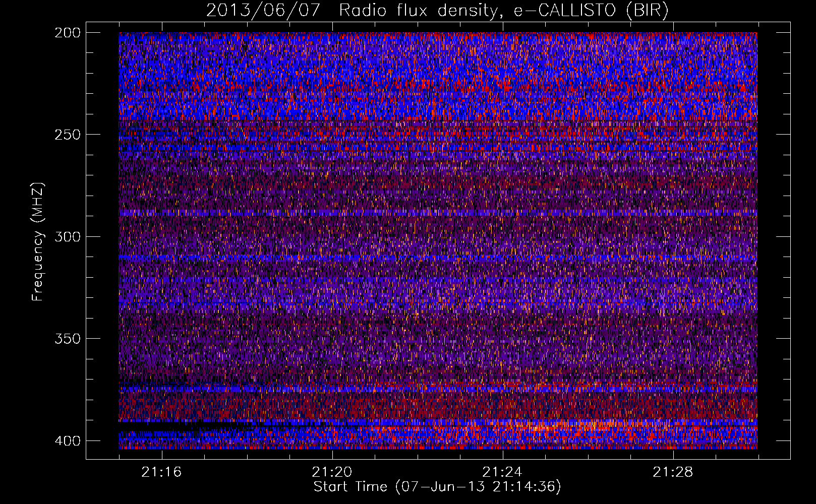
Task: Click the 21:28 time tick label
Action: click(x=673, y=472)
